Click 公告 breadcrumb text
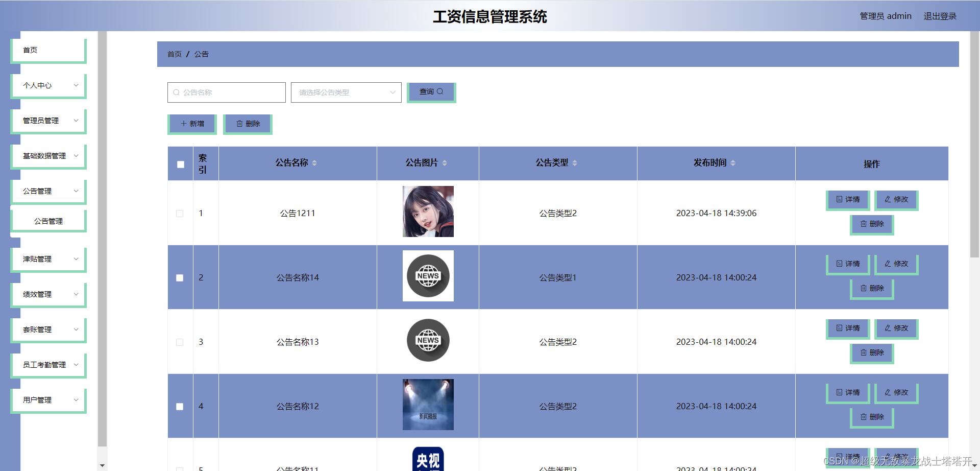Screen dimensions: 980x471 coord(201,54)
